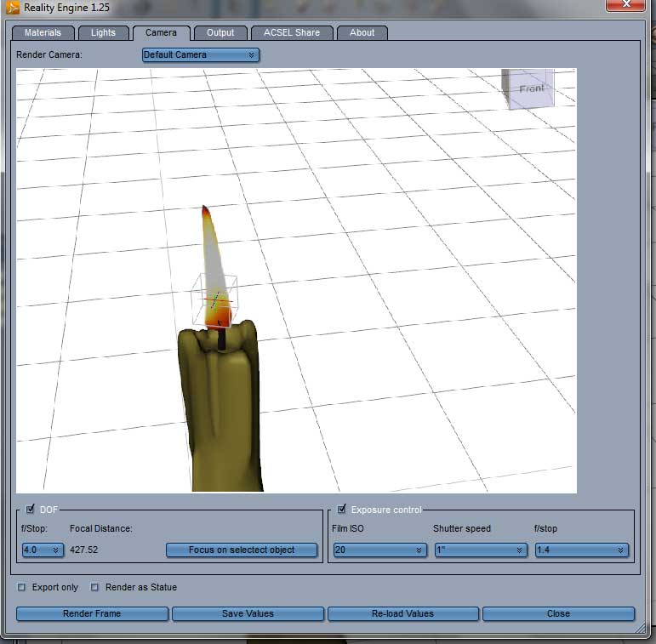The image size is (656, 644).
Task: Select the Camera tab
Action: 161,32
